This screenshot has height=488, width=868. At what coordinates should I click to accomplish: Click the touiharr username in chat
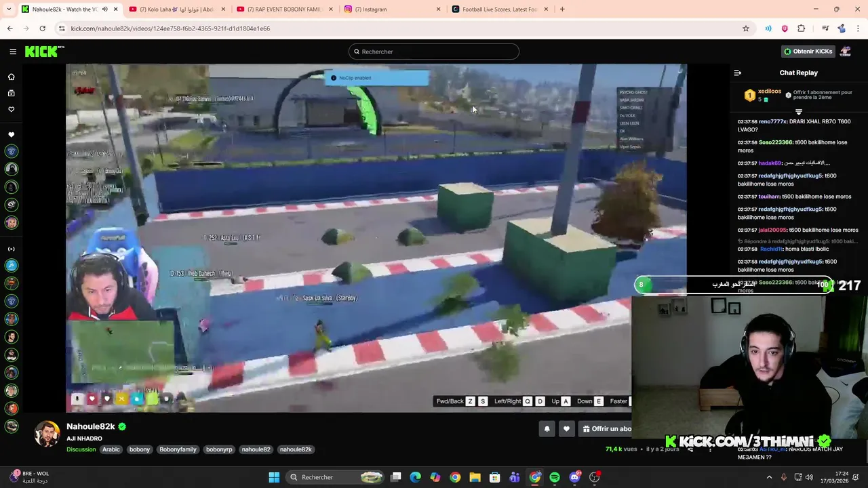[x=770, y=197]
